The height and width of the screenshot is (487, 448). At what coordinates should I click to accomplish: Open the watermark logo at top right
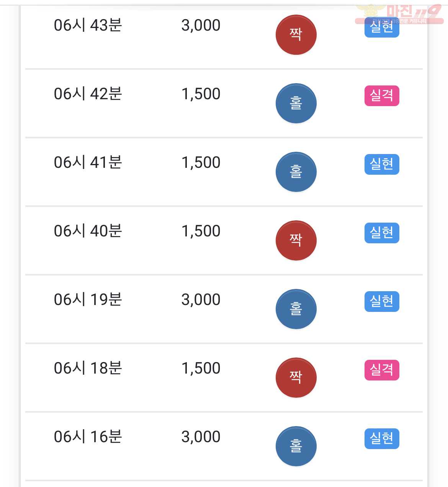399,14
